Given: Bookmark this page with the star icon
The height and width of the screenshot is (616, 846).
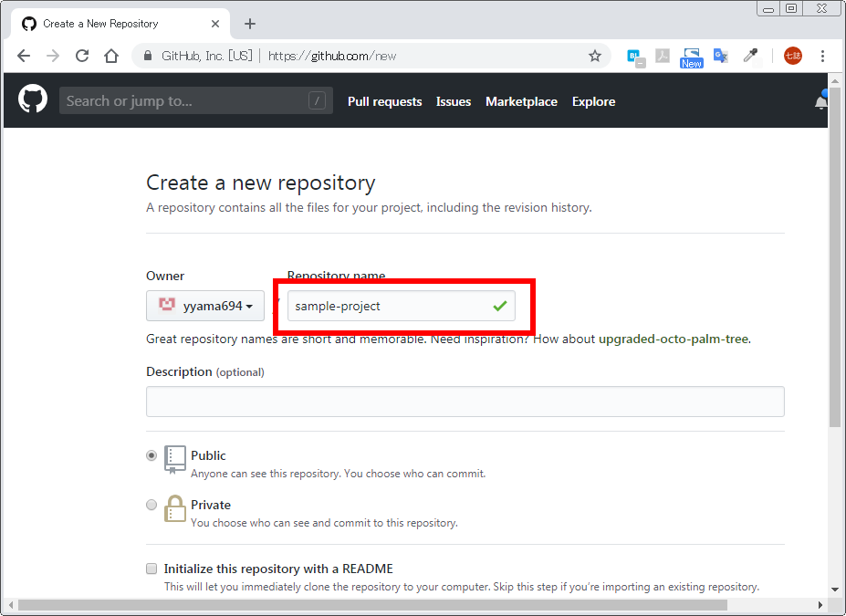Looking at the screenshot, I should tap(595, 56).
